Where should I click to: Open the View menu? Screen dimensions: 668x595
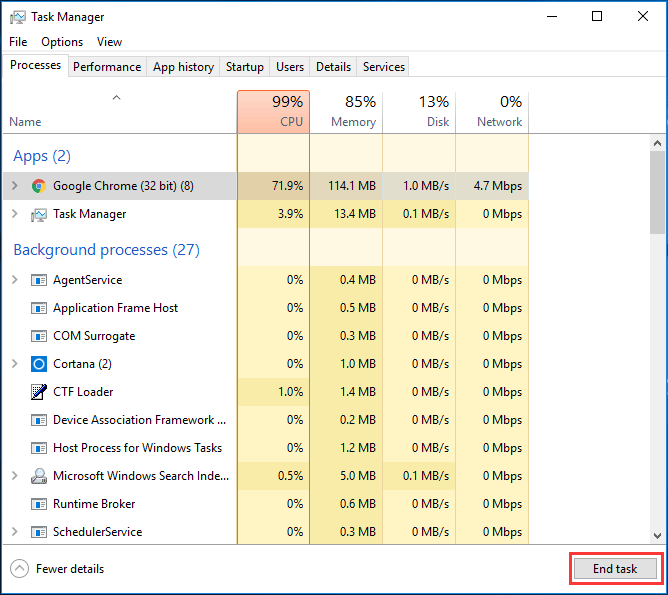[x=109, y=42]
